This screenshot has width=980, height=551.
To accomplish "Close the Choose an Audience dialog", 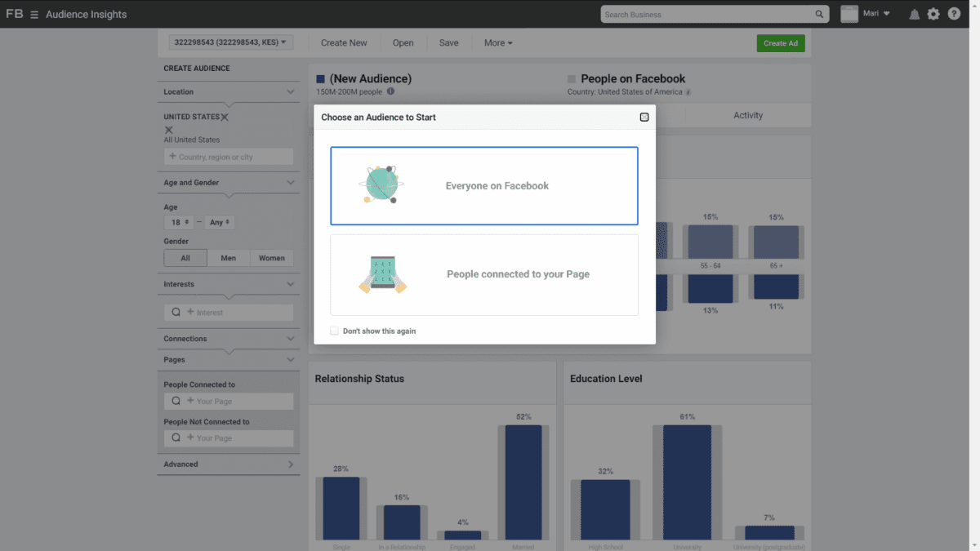I will (x=644, y=118).
